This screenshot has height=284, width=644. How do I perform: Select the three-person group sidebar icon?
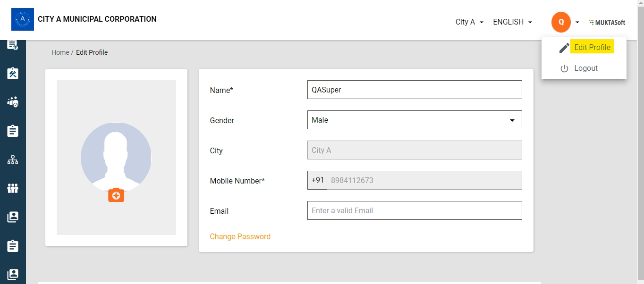coord(13,189)
